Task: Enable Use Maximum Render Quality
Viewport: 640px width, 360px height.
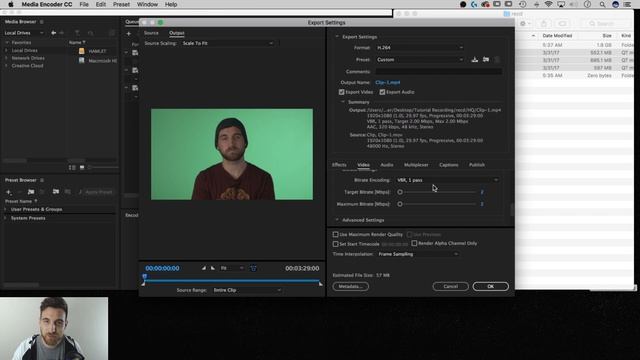Action: pos(336,234)
